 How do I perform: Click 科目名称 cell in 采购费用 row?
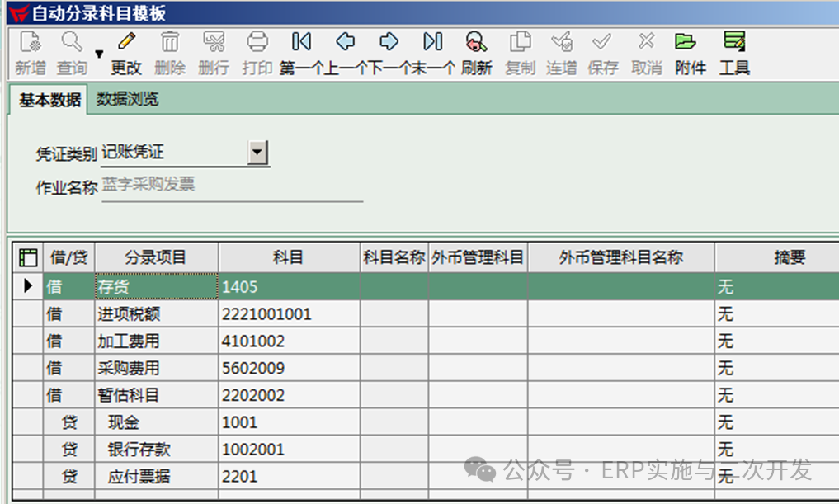[394, 368]
